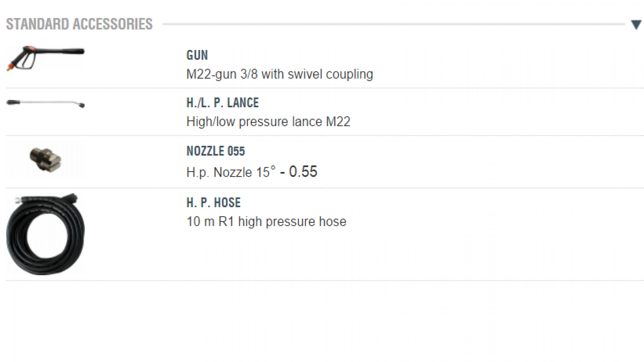Click the GUN accessory title

tap(197, 55)
